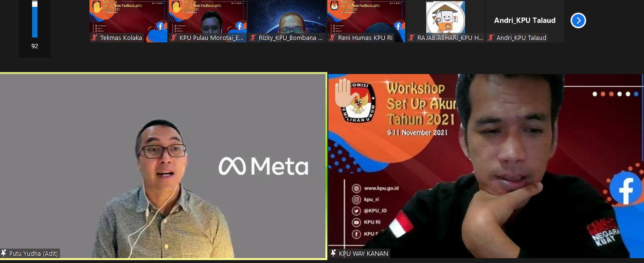Click muted mic icon for KPU Pulau Morotai
Image resolution: width=644 pixels, height=263 pixels.
(x=174, y=38)
